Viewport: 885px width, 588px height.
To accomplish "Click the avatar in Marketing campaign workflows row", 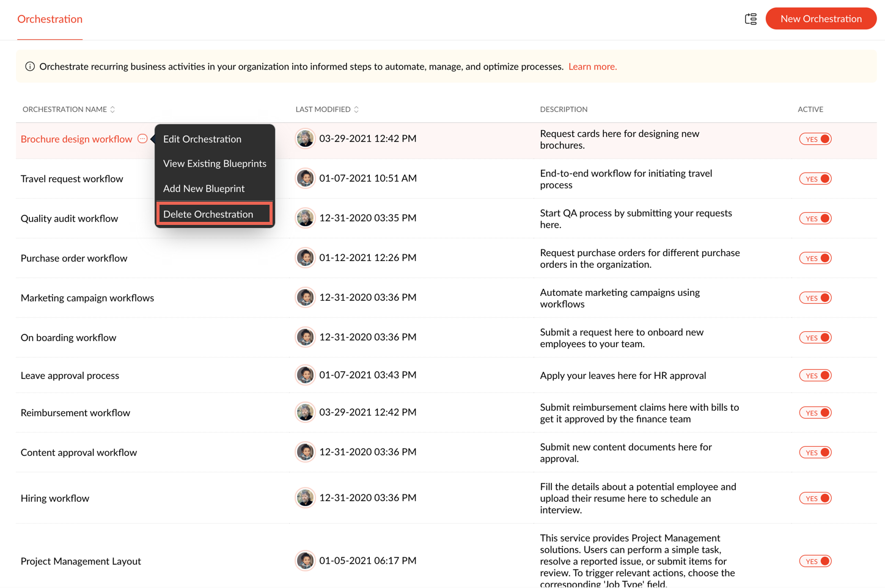I will (x=305, y=298).
